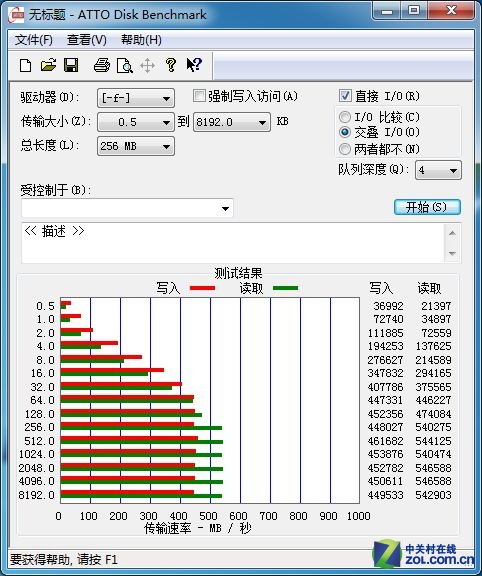Open the 帮助(H) menu

coord(141,40)
